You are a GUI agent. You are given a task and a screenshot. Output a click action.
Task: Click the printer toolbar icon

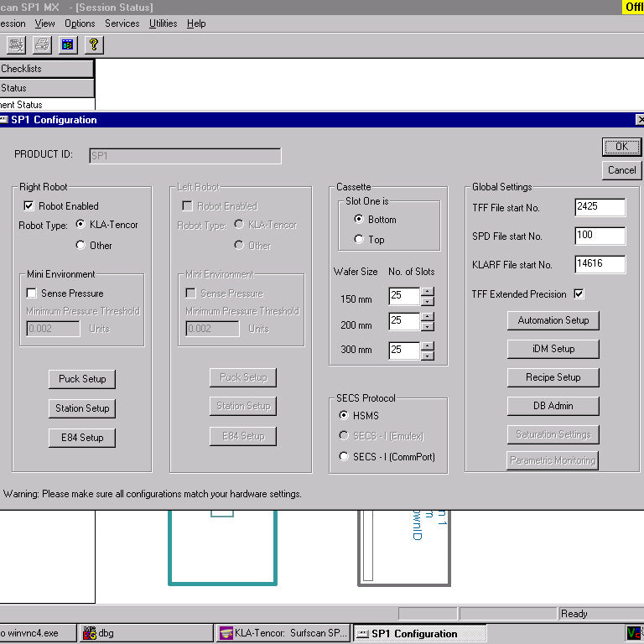click(42, 44)
